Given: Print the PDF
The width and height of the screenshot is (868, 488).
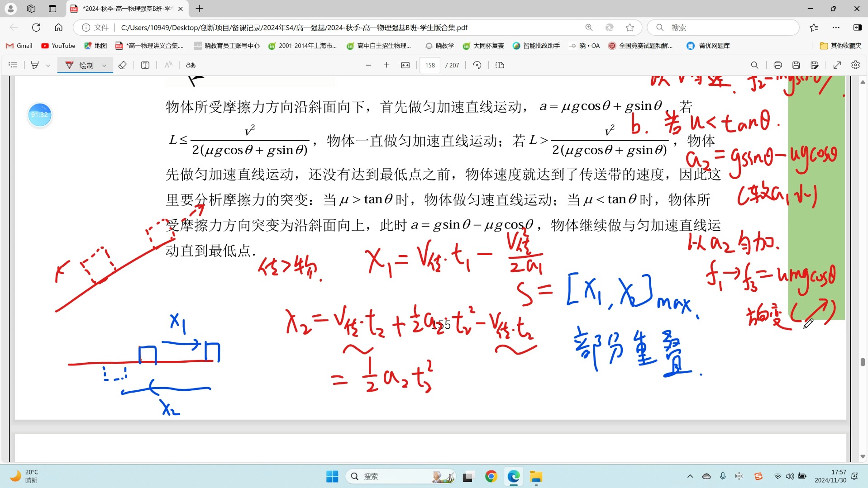Looking at the screenshot, I should [x=777, y=65].
